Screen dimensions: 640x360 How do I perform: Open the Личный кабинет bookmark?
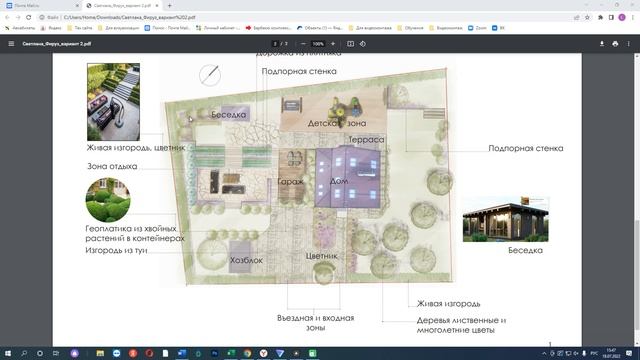[217, 28]
